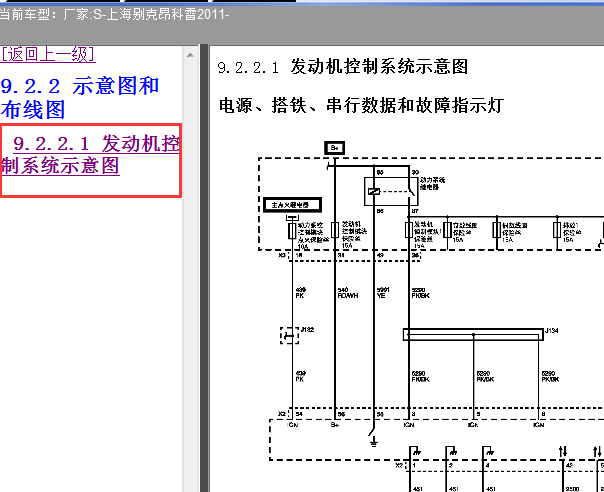Click the 当前车型 vehicle model header text
This screenshot has height=492, width=604.
coord(114,15)
